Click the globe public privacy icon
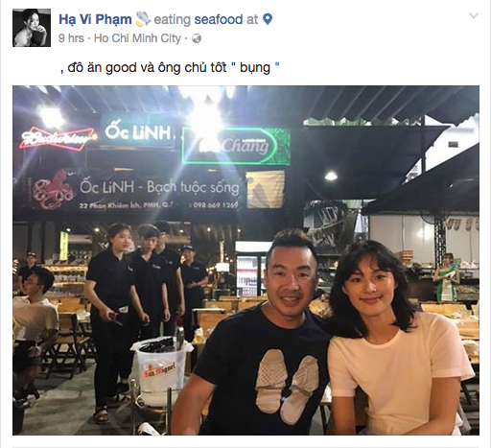491x448 pixels. (x=197, y=38)
